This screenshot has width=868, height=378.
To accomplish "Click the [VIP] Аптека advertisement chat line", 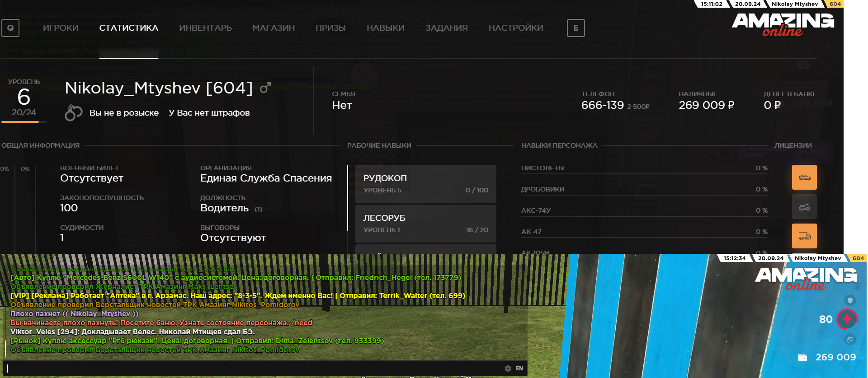I will (x=238, y=296).
